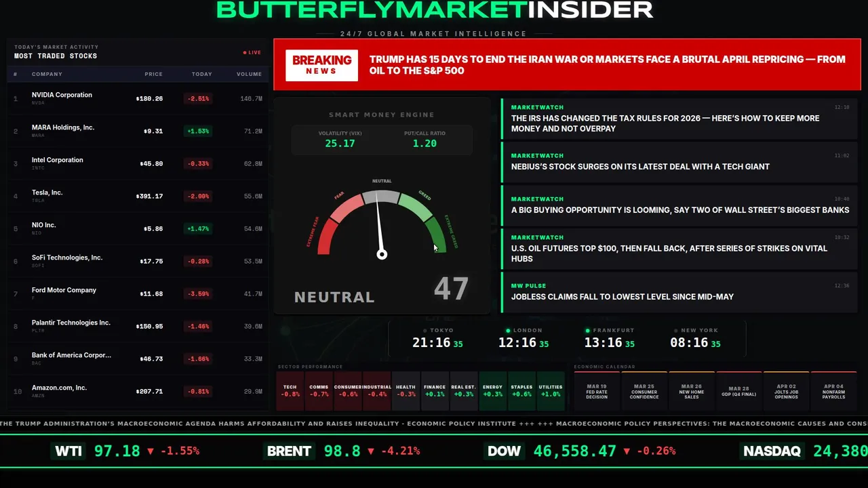The height and width of the screenshot is (488, 868).
Task: Open the Mar 25 Consumer Confidence event
Action: click(x=644, y=391)
